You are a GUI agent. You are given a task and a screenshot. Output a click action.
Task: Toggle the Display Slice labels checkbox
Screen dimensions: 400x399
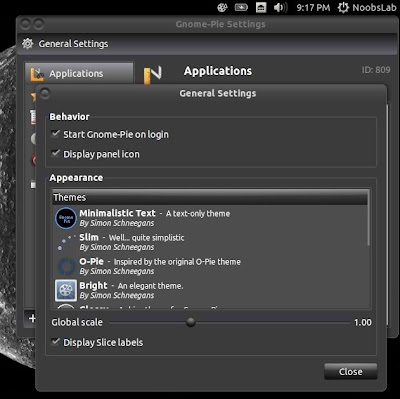(x=55, y=342)
